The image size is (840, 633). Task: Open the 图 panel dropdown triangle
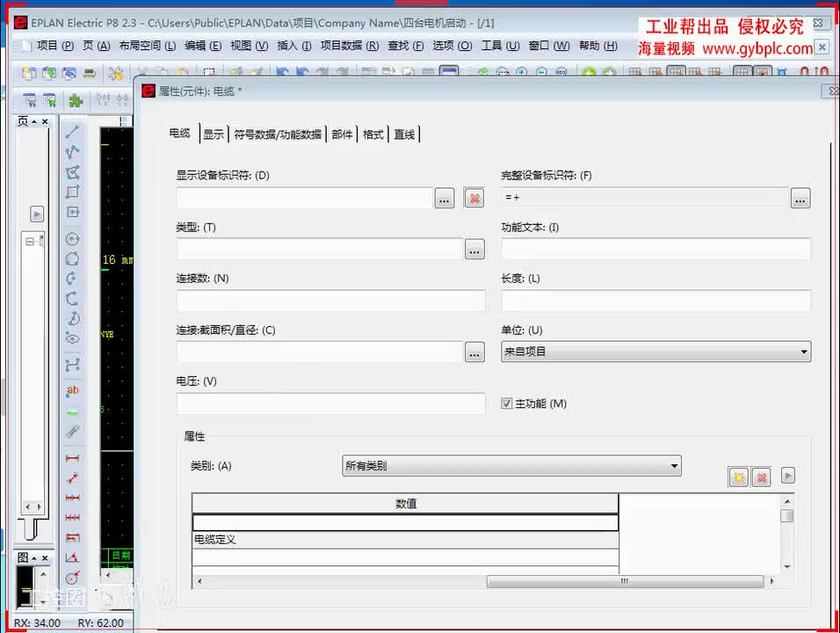click(x=34, y=558)
